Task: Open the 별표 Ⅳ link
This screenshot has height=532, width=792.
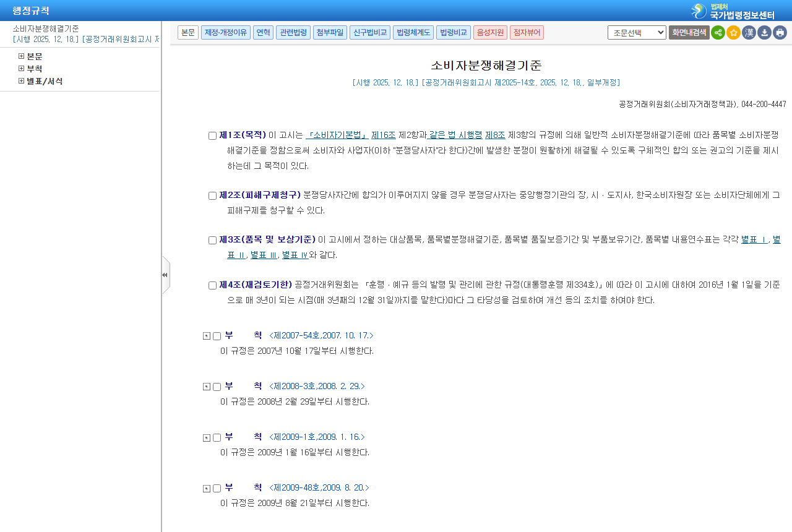Action: click(295, 255)
